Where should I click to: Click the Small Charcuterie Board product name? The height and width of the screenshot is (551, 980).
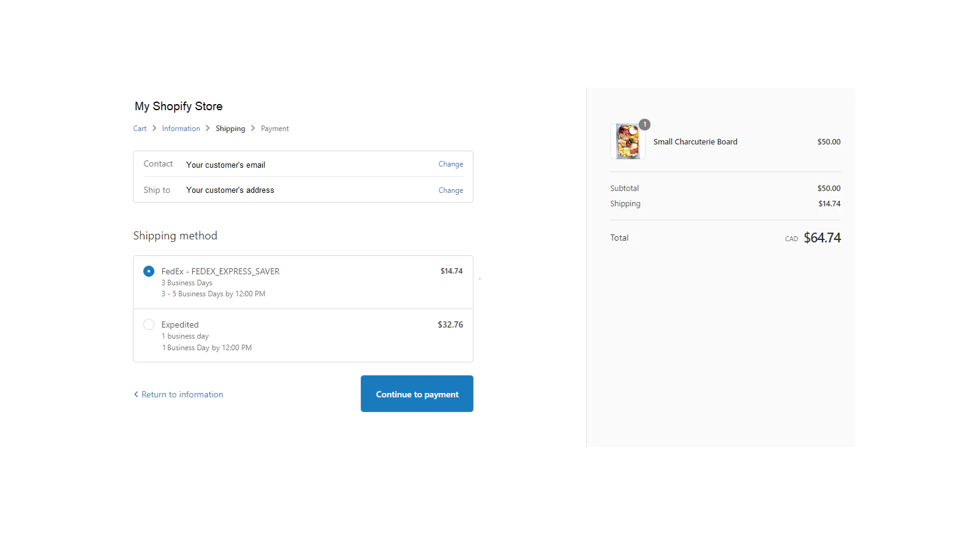[695, 141]
